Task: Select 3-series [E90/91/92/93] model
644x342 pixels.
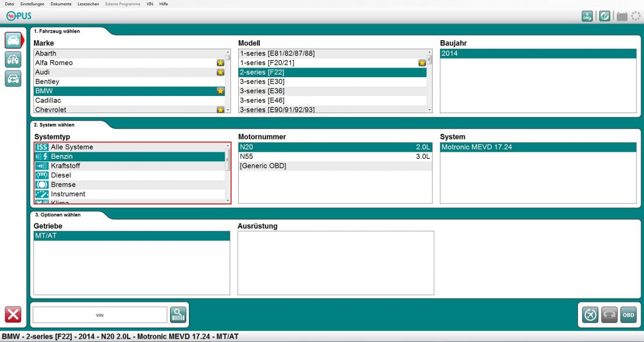Action: (x=332, y=109)
